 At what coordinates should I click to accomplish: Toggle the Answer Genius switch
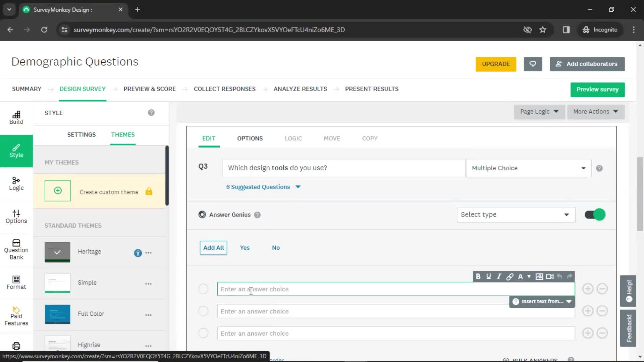point(596,215)
